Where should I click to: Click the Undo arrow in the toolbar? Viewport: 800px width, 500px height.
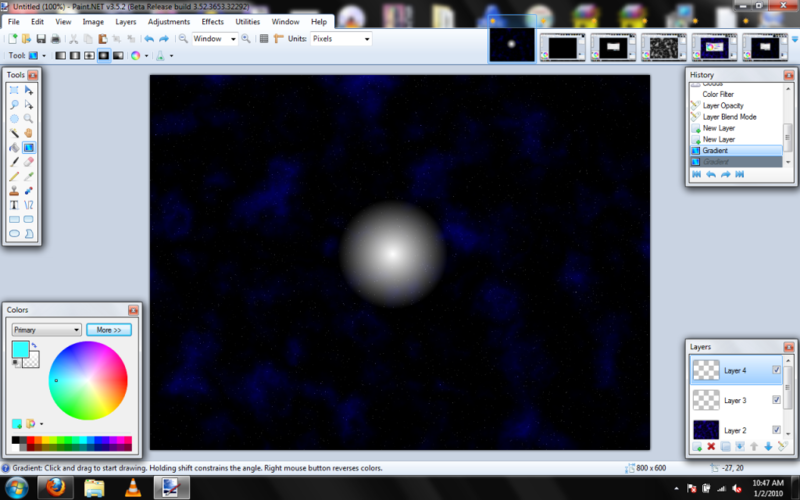[x=149, y=39]
